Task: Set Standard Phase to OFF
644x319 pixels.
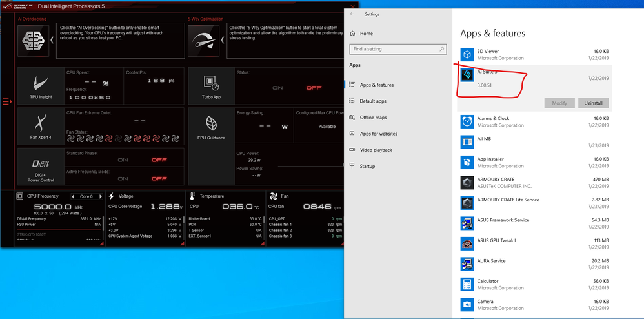Action: point(159,160)
